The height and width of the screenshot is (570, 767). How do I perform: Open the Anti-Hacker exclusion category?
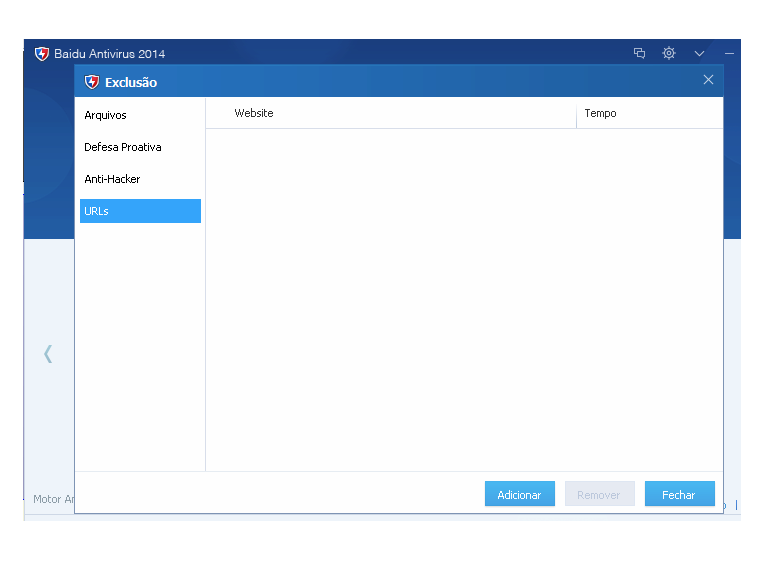[140, 179]
